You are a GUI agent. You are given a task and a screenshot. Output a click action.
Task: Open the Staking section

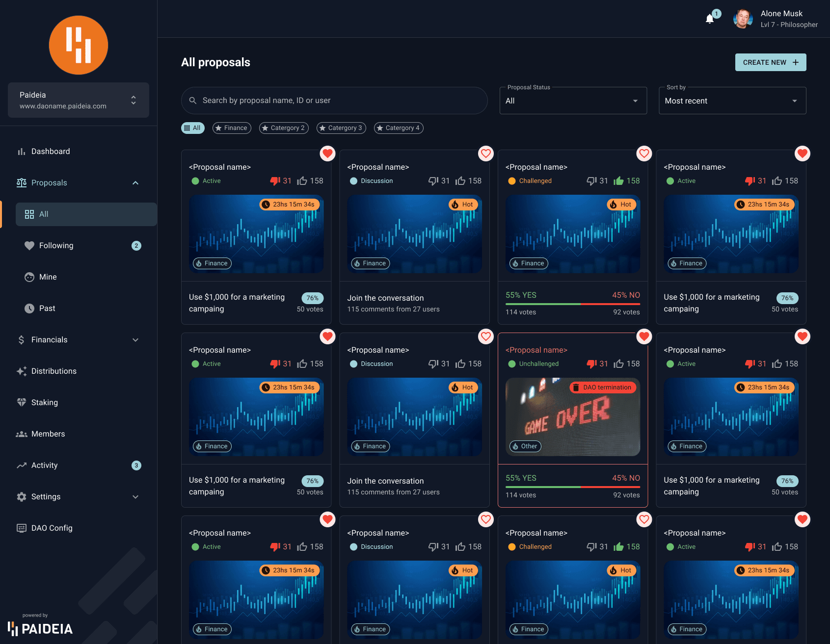click(21, 402)
